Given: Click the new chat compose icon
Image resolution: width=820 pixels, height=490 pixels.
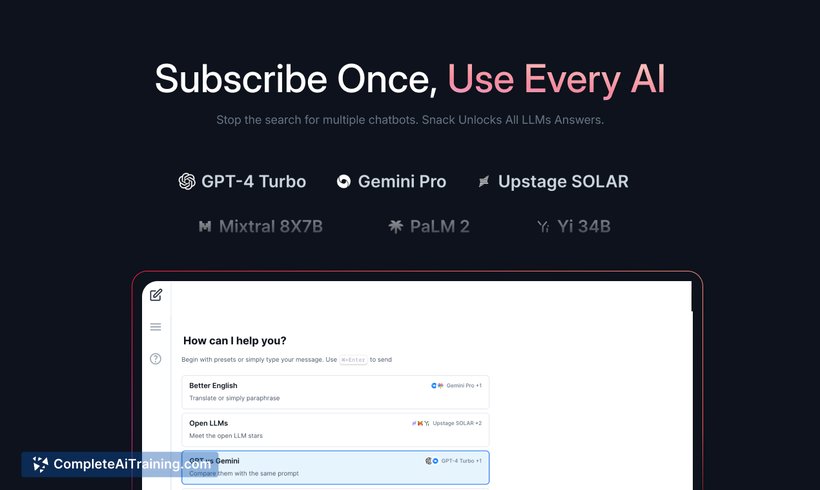Looking at the screenshot, I should [156, 295].
